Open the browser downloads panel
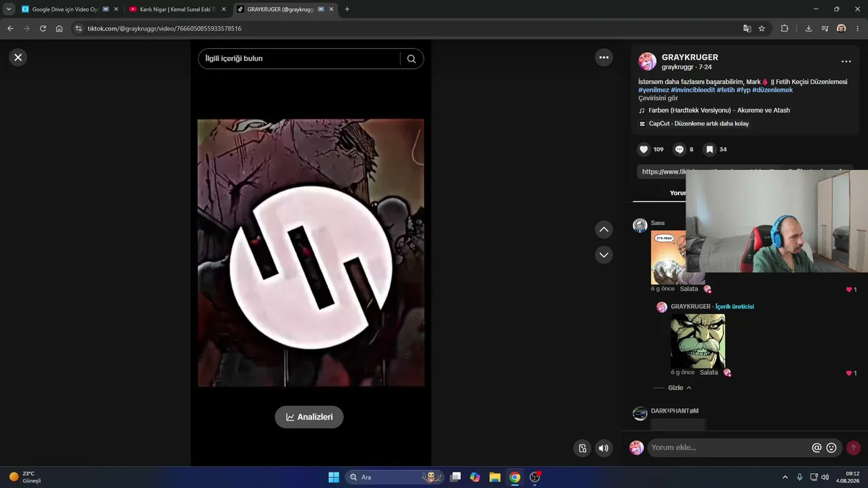Screen dimensions: 868x488 (808, 28)
